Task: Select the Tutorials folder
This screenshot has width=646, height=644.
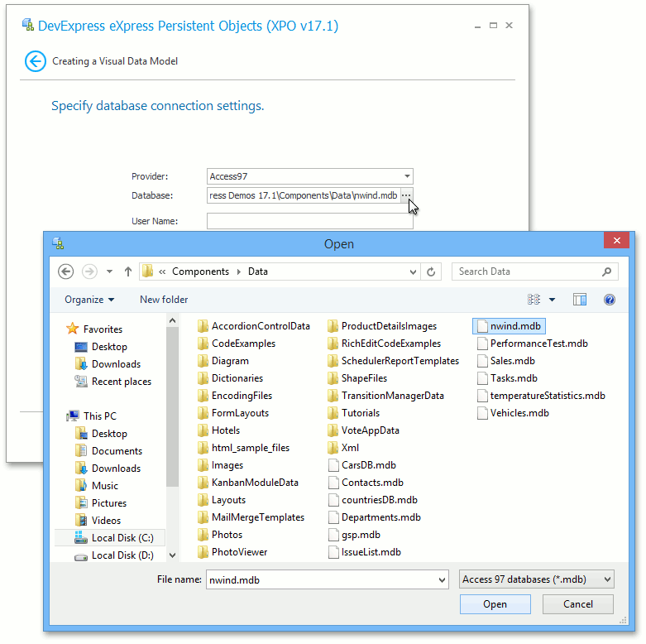Action: [354, 413]
